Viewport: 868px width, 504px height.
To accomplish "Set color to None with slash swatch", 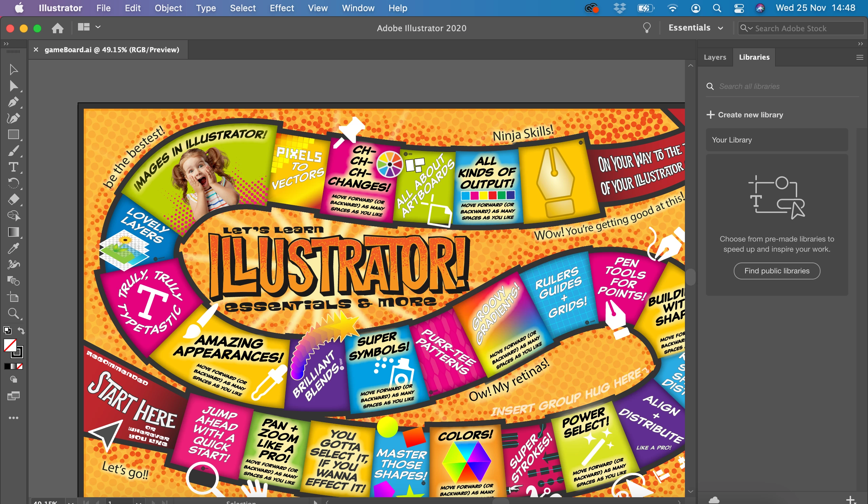I will 20,366.
